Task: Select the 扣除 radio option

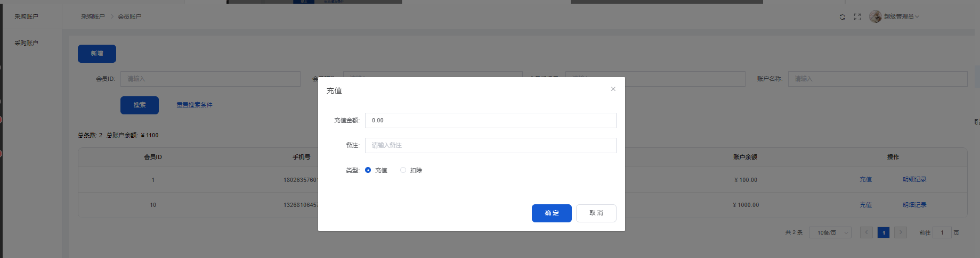Action: (x=403, y=170)
